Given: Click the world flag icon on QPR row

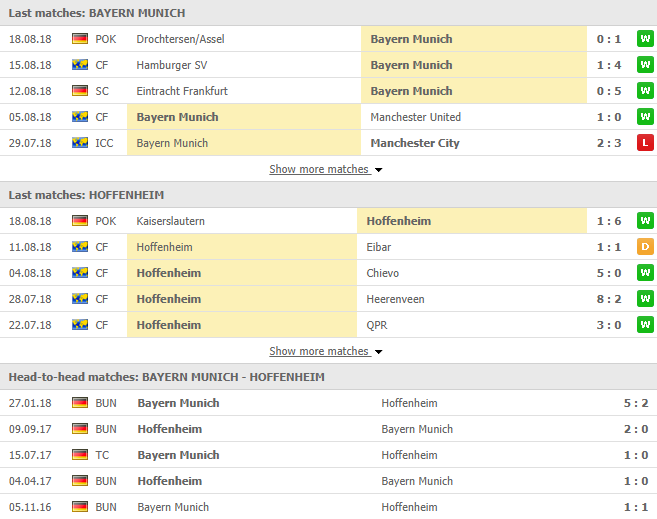Looking at the screenshot, I should click(x=80, y=325).
